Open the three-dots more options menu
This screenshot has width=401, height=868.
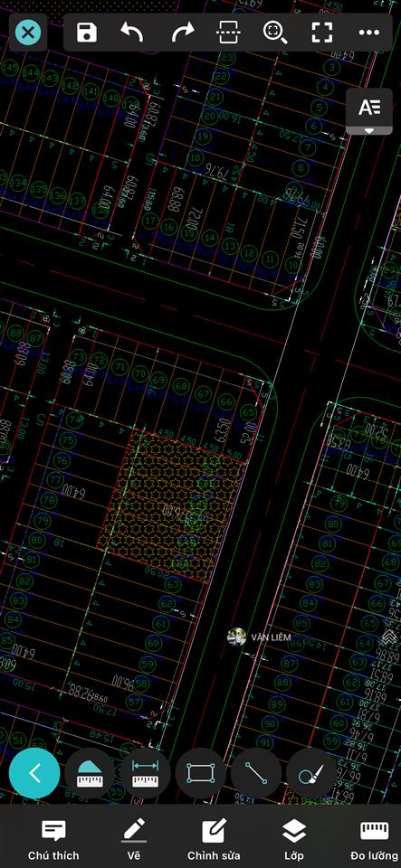[369, 33]
